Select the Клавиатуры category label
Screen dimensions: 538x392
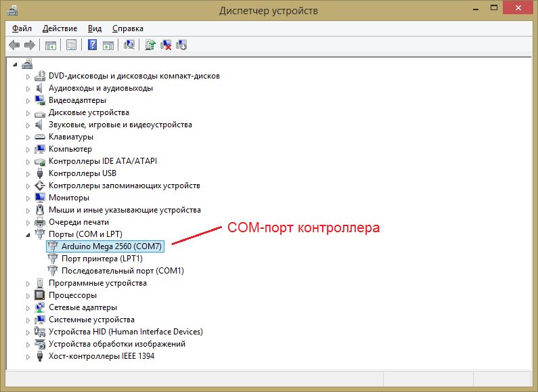tap(70, 137)
